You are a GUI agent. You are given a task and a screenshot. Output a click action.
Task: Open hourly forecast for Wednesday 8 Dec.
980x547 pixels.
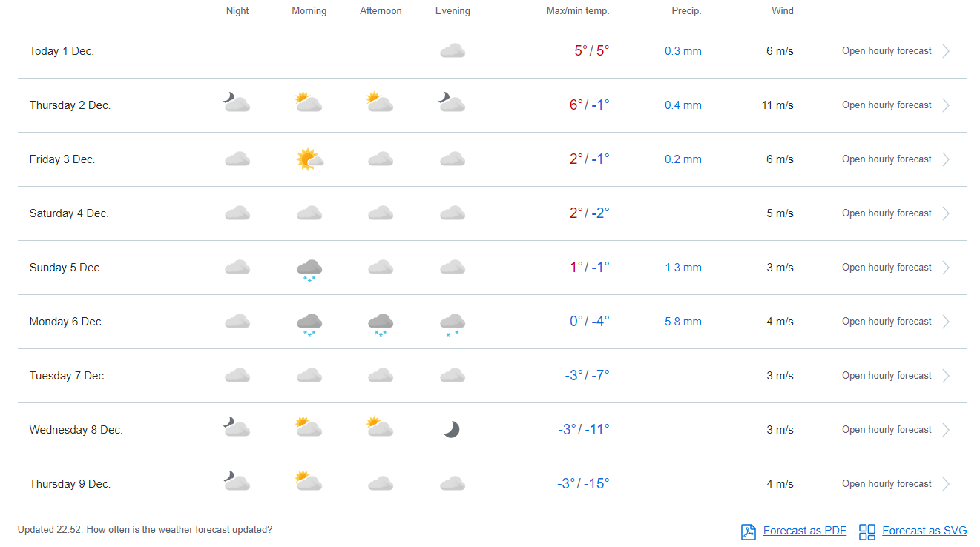pyautogui.click(x=887, y=430)
